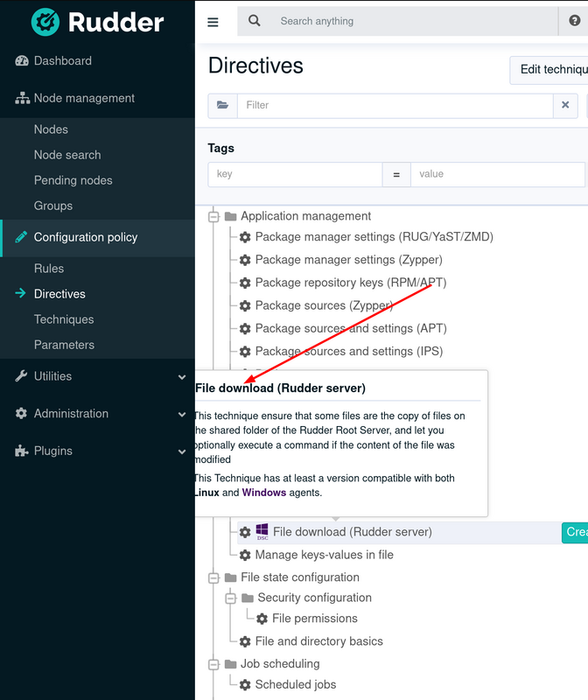This screenshot has width=588, height=700.
Task: Click gear icon of Package sources and settings (APT)
Action: 245,329
